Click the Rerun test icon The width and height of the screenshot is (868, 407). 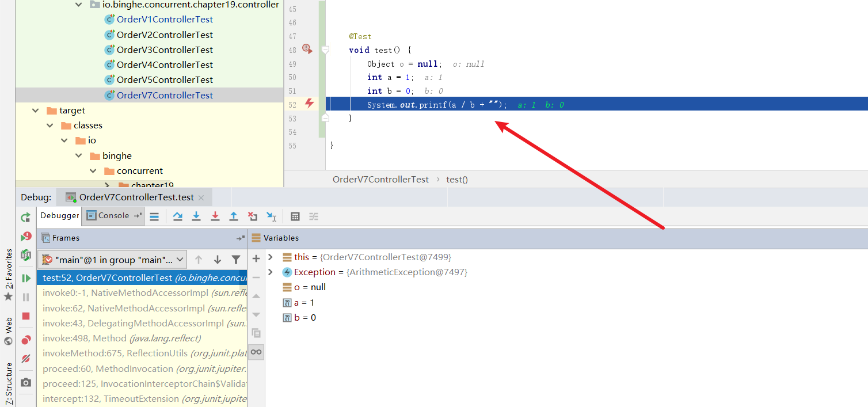[26, 217]
